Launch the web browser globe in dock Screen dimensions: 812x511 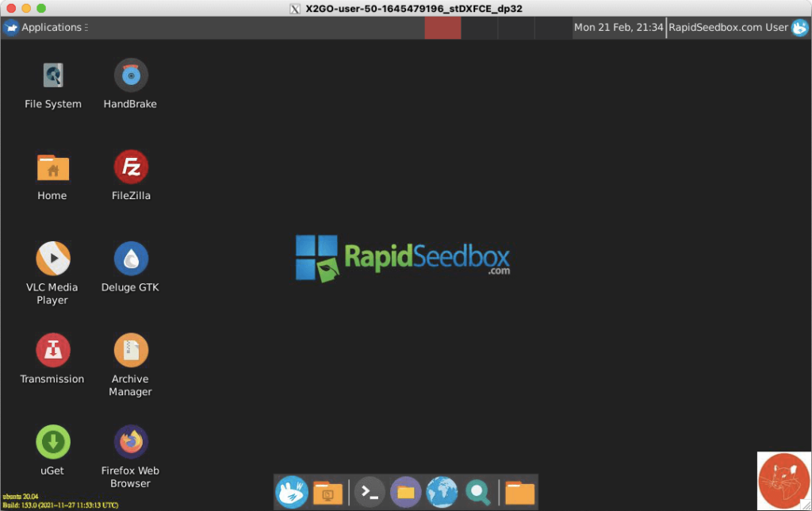coord(442,492)
